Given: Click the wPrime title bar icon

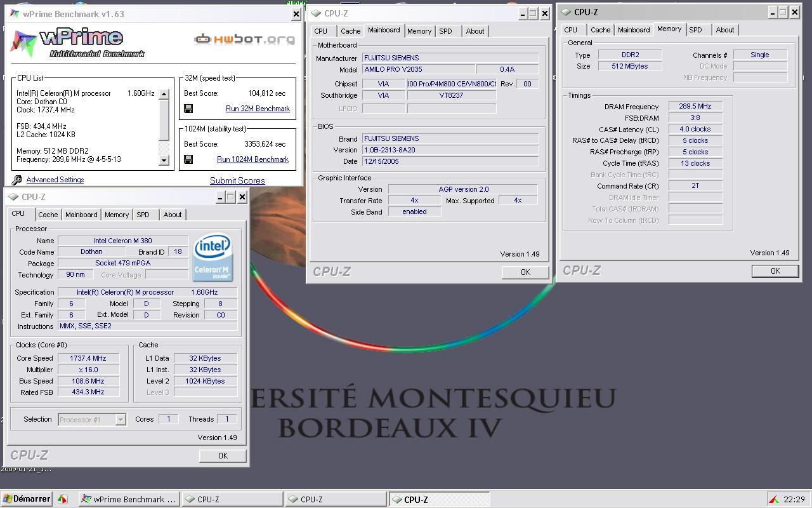Looking at the screenshot, I should click(14, 13).
